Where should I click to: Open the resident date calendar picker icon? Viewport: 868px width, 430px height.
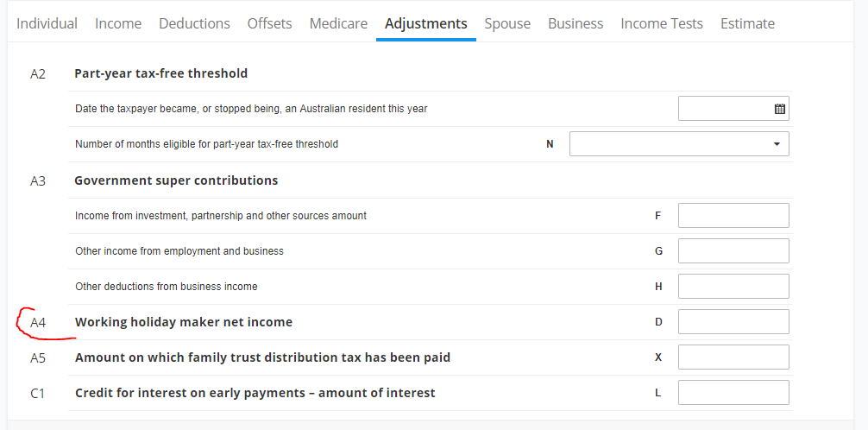pos(779,109)
